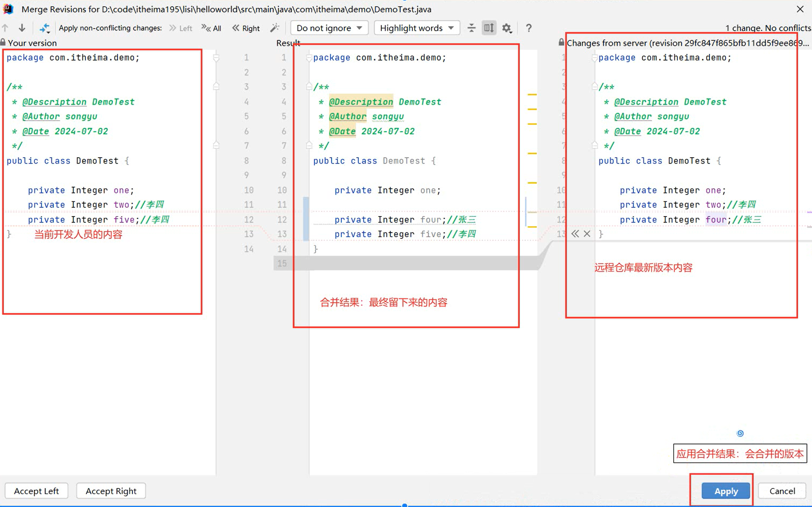Click the Cancel button
The width and height of the screenshot is (812, 507).
tap(782, 491)
